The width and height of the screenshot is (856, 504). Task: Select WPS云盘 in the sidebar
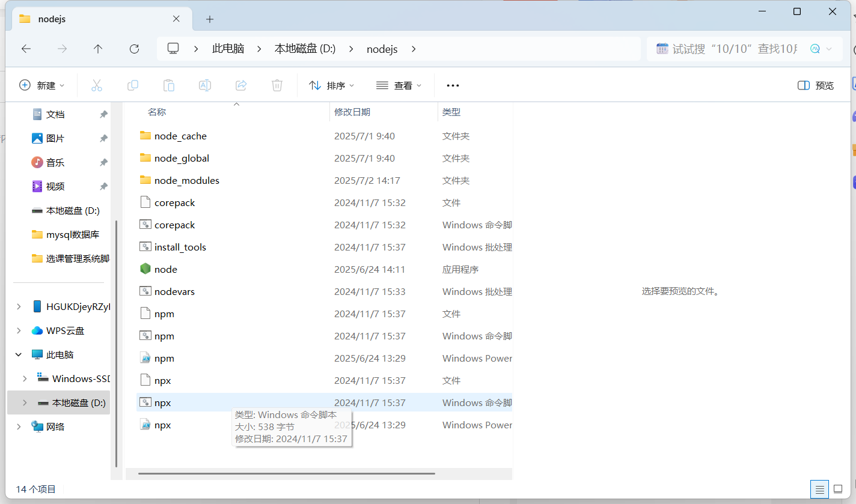coord(59,330)
